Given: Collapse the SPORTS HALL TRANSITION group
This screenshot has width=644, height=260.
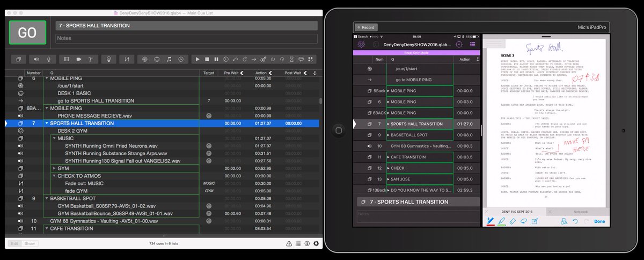Looking at the screenshot, I should click(47, 123).
